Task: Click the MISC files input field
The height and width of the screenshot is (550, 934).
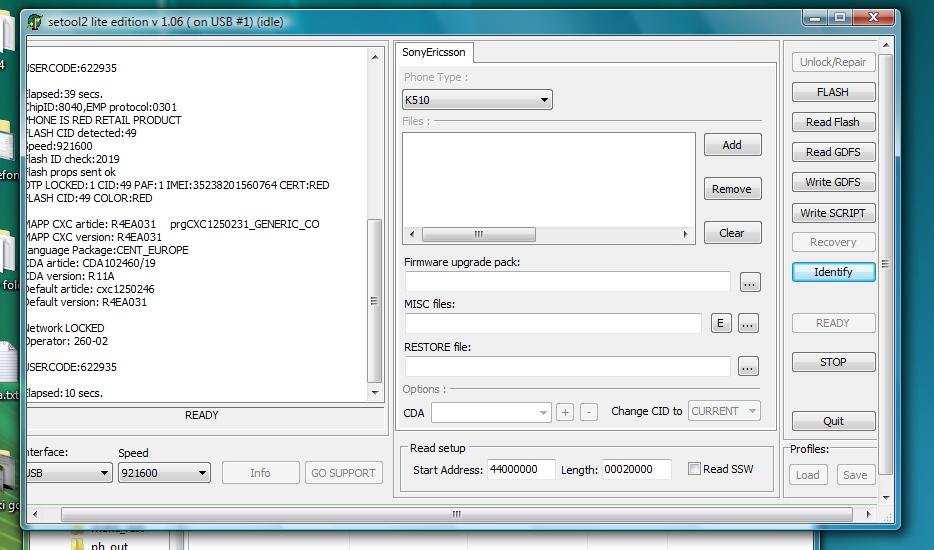Action: click(553, 324)
